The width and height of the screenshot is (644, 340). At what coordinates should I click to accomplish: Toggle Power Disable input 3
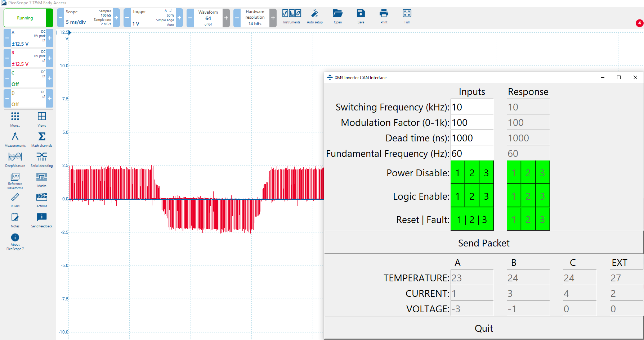486,173
